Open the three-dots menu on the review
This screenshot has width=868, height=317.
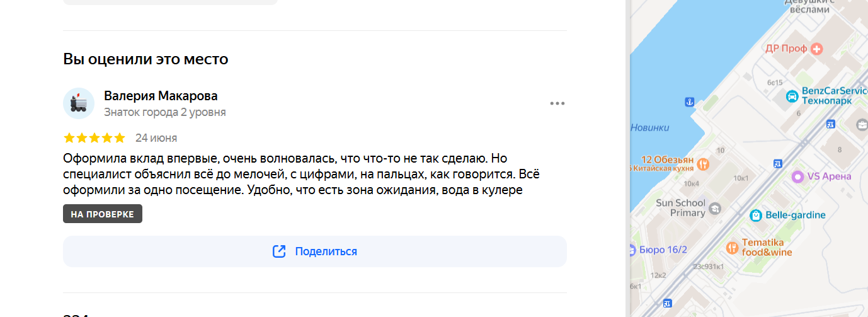(x=557, y=103)
